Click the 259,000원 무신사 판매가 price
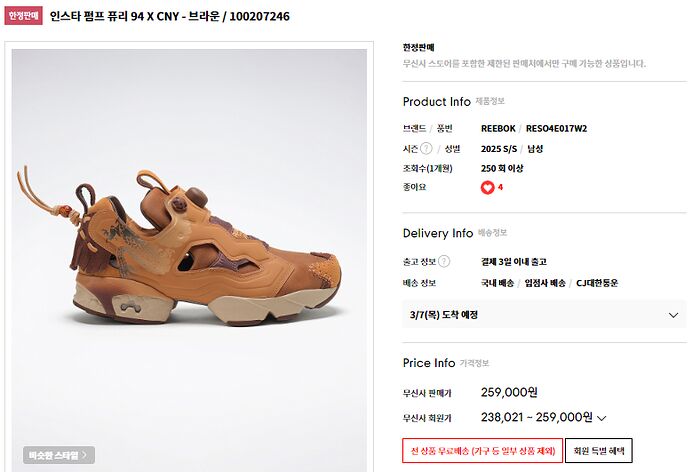700x472 pixels. (509, 392)
